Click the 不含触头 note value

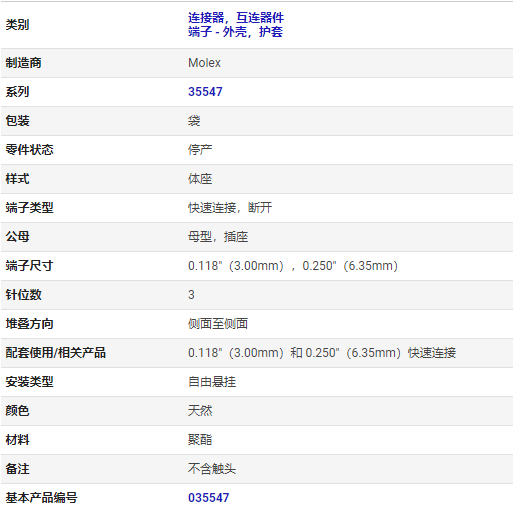click(212, 469)
